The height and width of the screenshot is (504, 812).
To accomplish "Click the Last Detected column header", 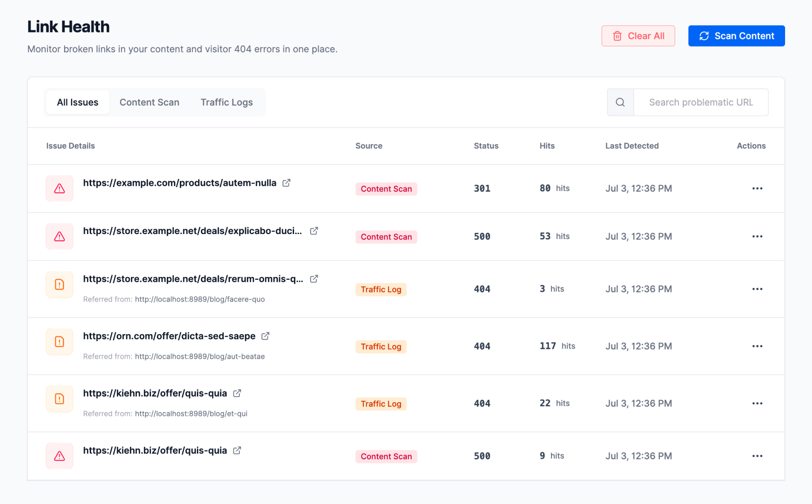I will pos(632,146).
